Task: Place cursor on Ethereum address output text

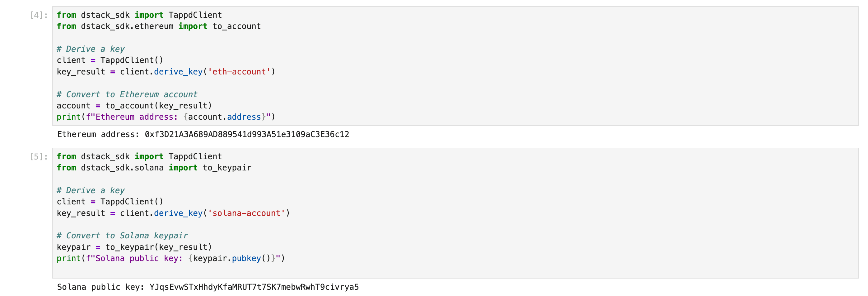Action: point(203,134)
